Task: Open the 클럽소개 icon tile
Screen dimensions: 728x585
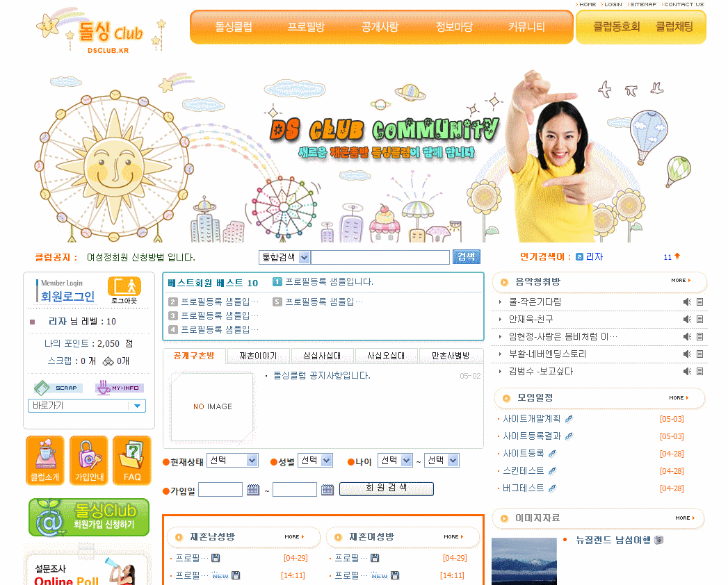Action: click(45, 460)
